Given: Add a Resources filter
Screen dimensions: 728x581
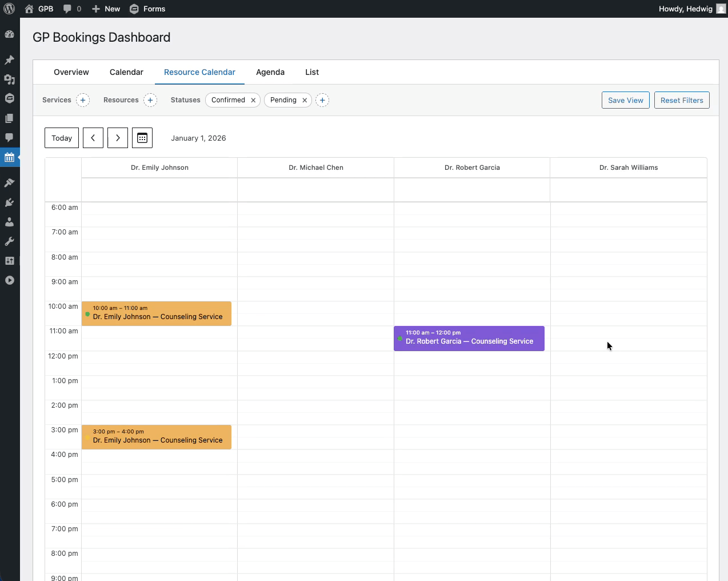Looking at the screenshot, I should 150,100.
